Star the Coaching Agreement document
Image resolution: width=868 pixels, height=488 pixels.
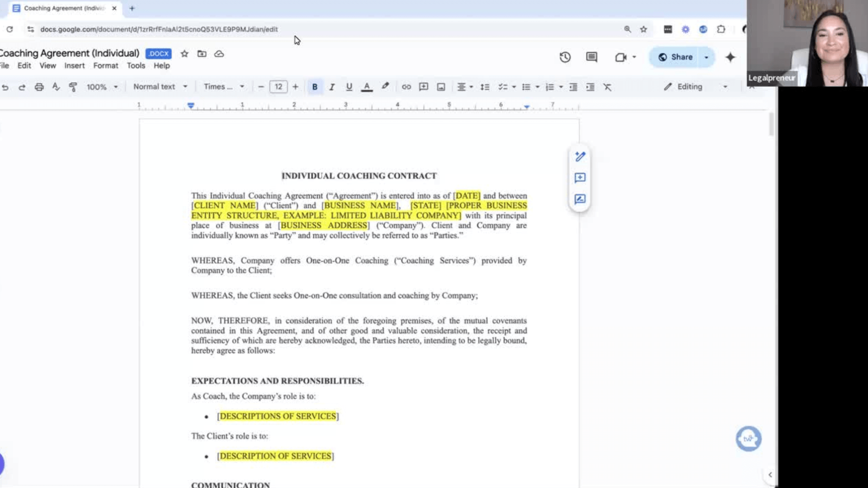184,54
